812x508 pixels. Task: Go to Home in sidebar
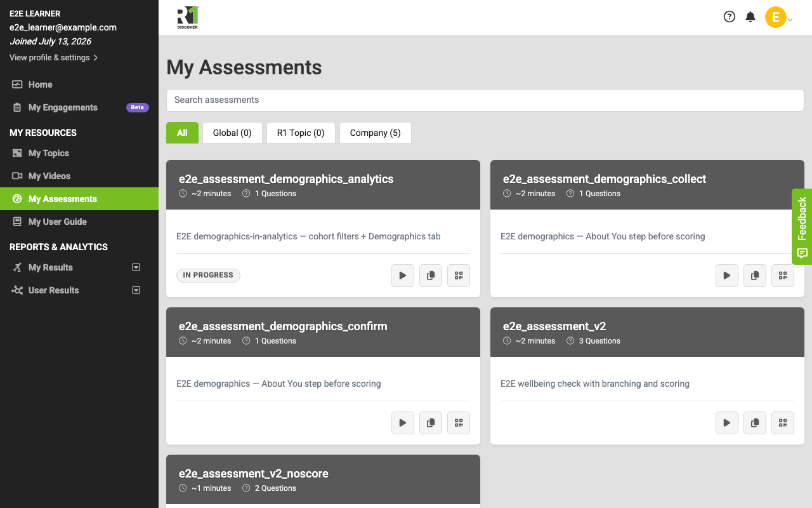(x=79, y=84)
